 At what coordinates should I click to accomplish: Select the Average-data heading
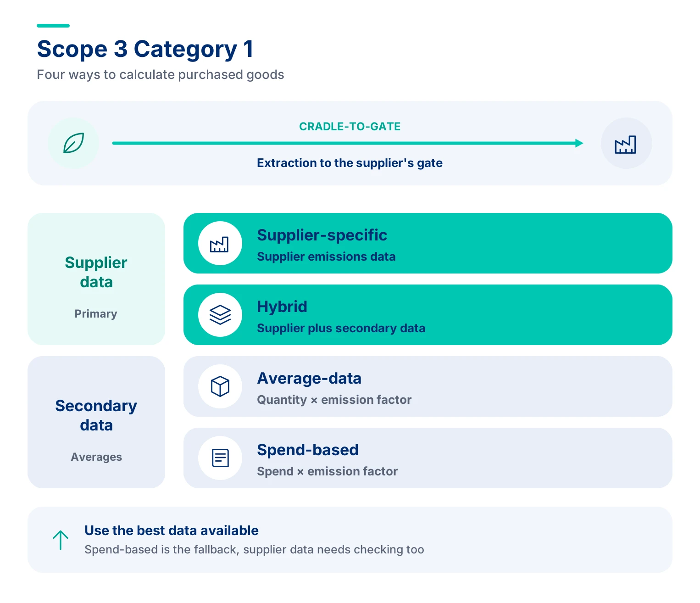point(309,378)
